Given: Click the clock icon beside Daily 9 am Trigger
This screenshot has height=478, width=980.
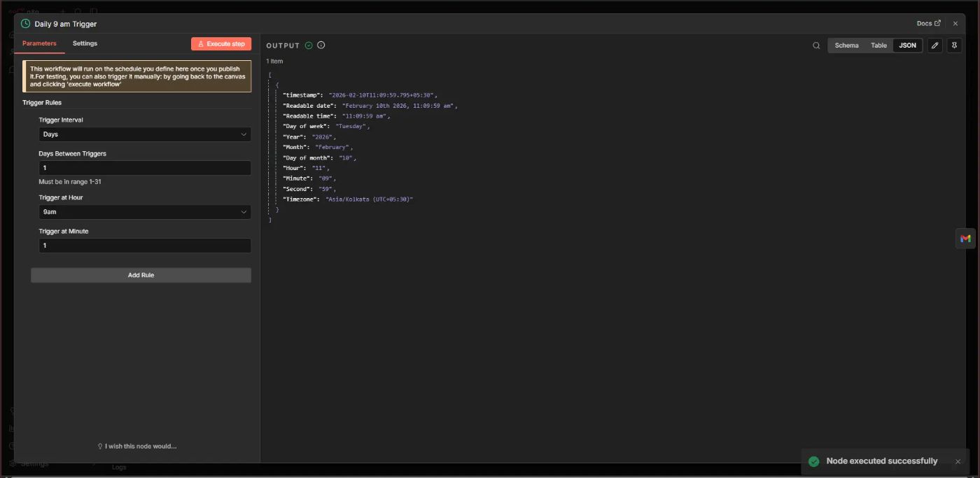Looking at the screenshot, I should pos(26,24).
